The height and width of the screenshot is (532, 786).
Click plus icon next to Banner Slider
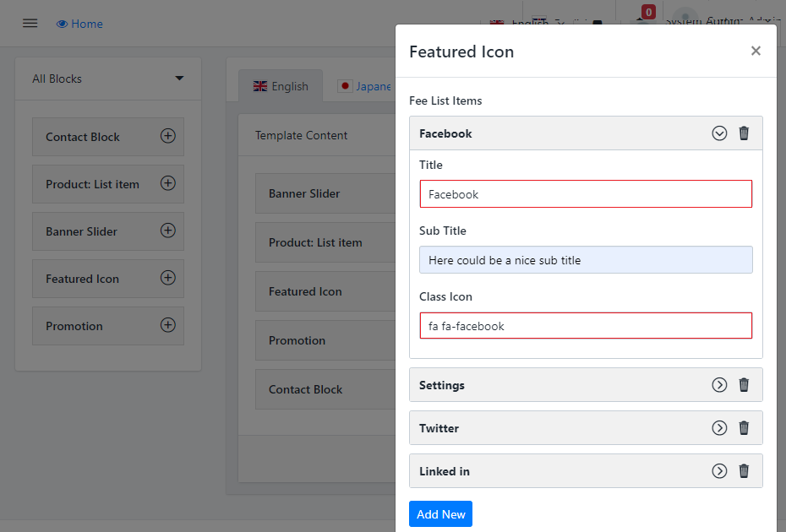(168, 231)
